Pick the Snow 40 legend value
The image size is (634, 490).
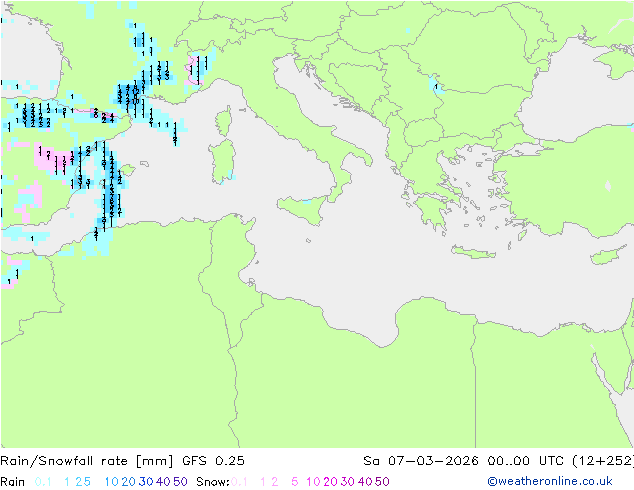click(x=365, y=482)
